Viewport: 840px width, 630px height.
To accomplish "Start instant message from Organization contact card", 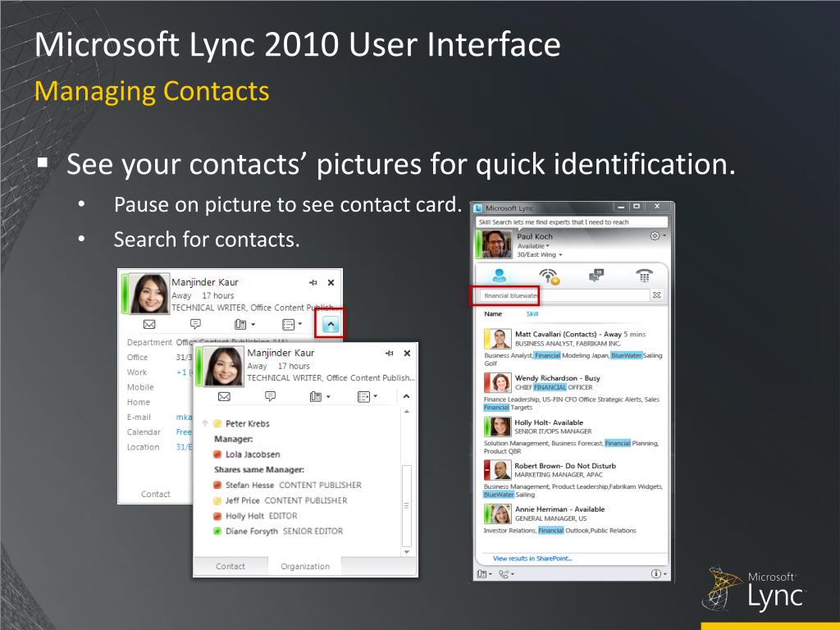I will click(x=271, y=396).
